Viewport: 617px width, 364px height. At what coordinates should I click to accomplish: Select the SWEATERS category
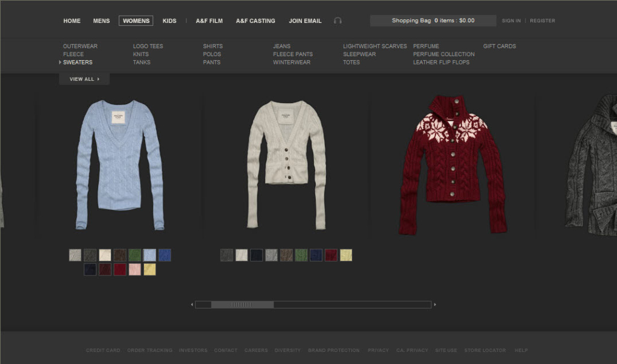pyautogui.click(x=78, y=62)
